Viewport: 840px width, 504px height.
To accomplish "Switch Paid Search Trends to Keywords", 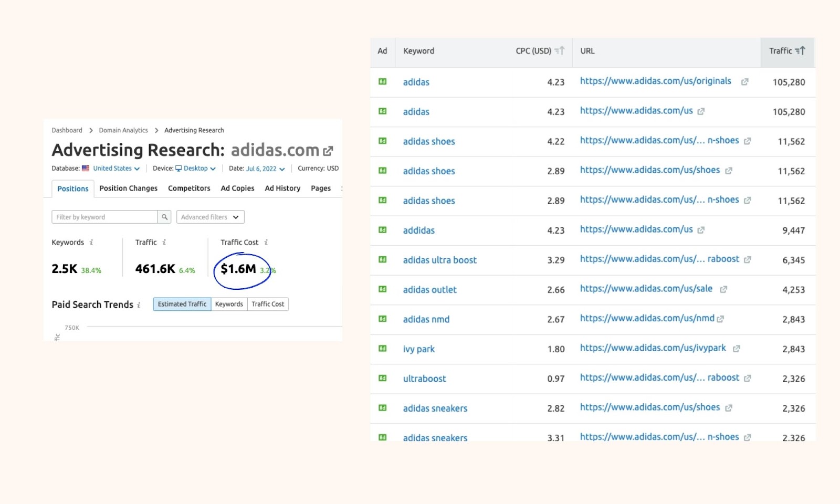I will [x=229, y=304].
